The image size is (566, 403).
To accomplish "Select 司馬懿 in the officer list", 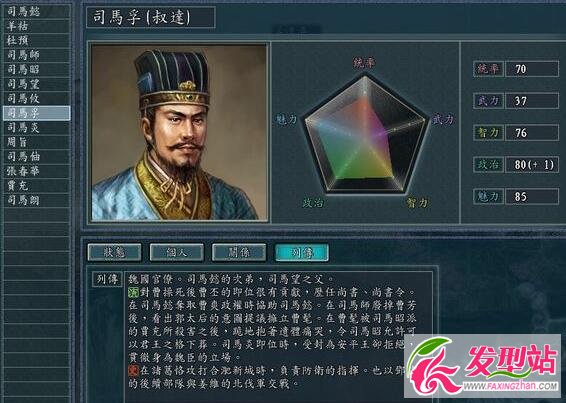I will point(37,12).
